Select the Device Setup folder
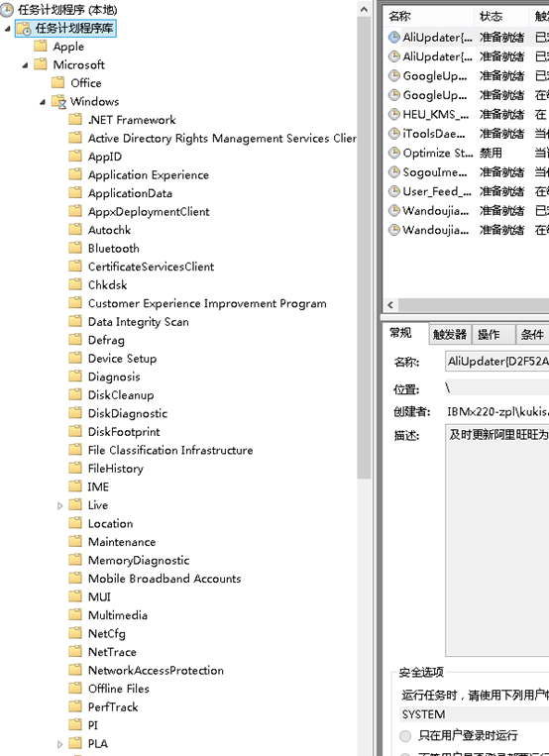This screenshot has width=549, height=756. click(122, 359)
